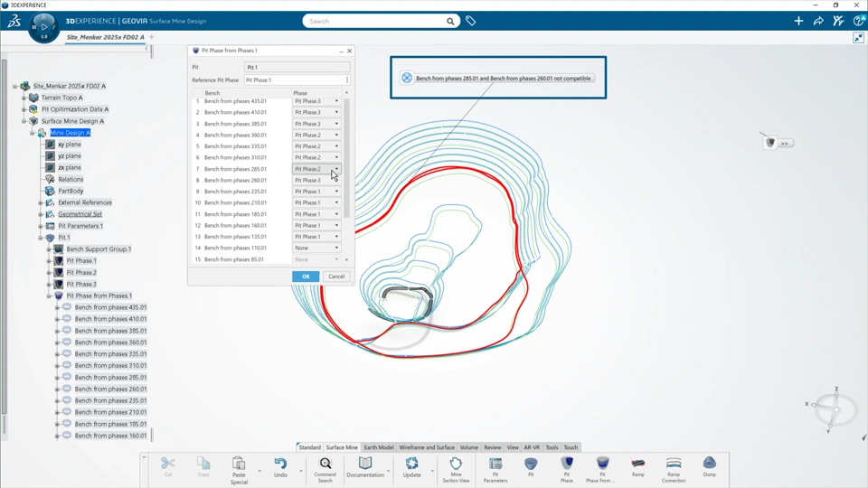868x488 pixels.
Task: Switch to Wireframe and Surface tab
Action: (427, 447)
